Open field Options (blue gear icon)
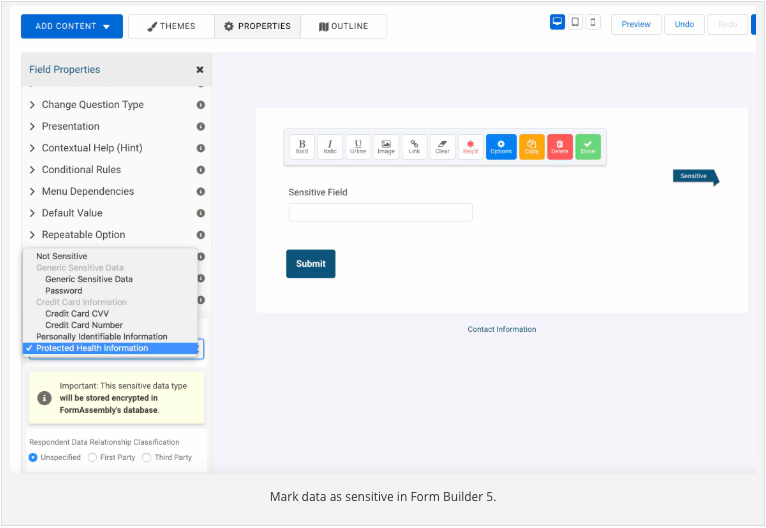Image resolution: width=766 pixels, height=528 pixels. click(501, 147)
